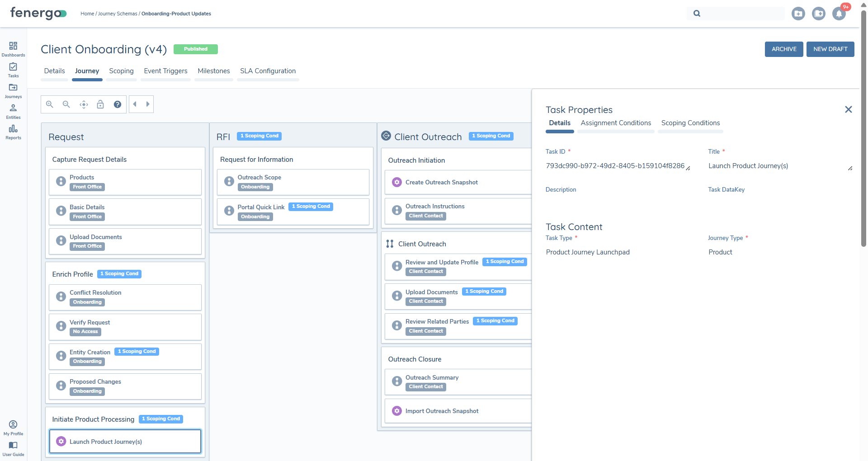This screenshot has width=868, height=461.
Task: Open the User Guide icon
Action: 13,448
